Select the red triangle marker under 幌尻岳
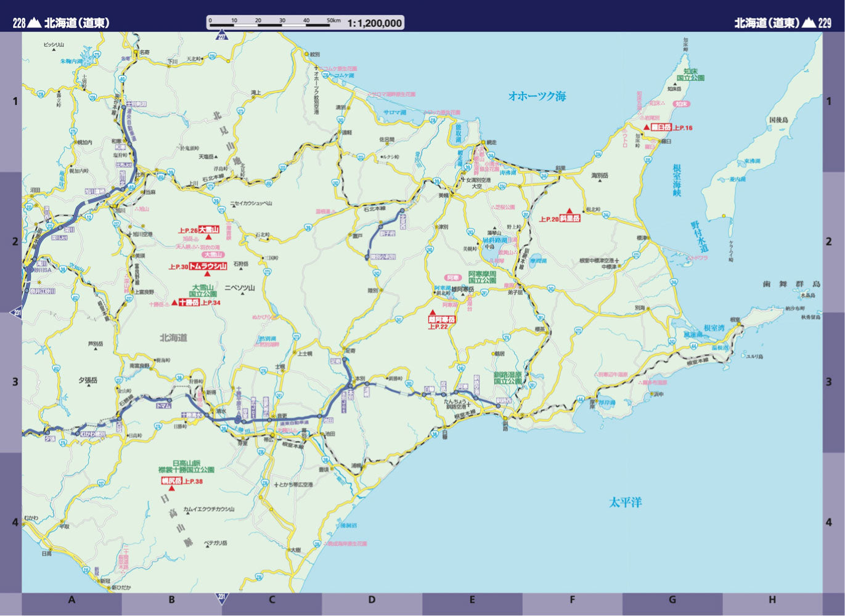Viewport: 845px width, 616px height. click(171, 488)
